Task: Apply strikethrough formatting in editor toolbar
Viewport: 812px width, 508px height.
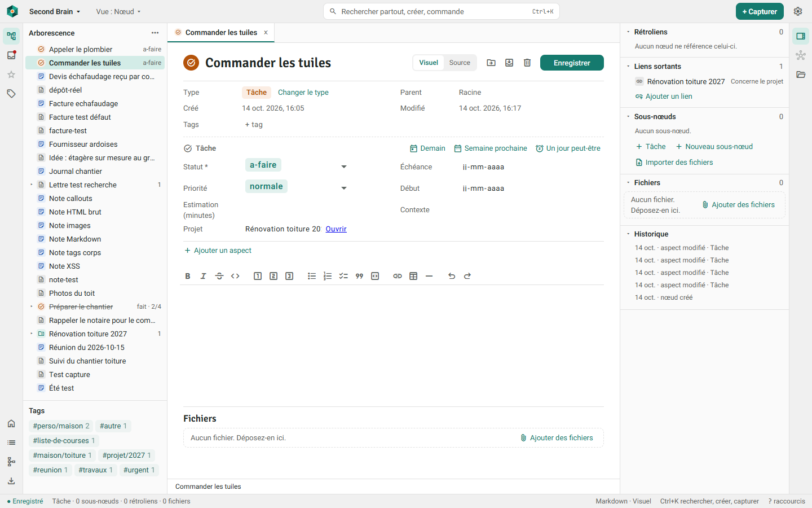Action: tap(219, 276)
